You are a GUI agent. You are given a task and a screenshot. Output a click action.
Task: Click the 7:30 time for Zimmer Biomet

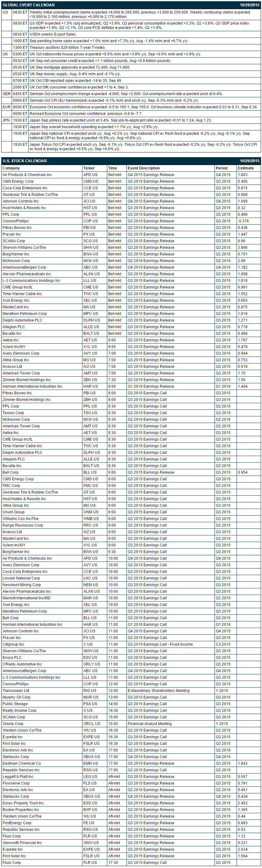[112, 380]
